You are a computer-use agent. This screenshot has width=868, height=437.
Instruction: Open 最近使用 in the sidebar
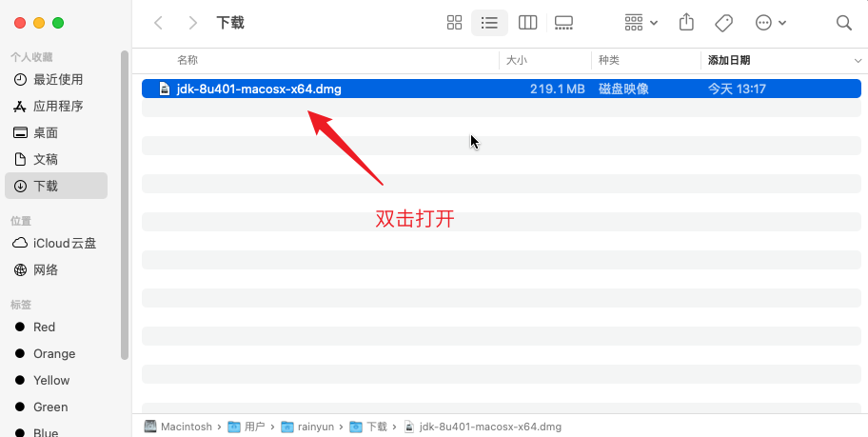(x=58, y=79)
